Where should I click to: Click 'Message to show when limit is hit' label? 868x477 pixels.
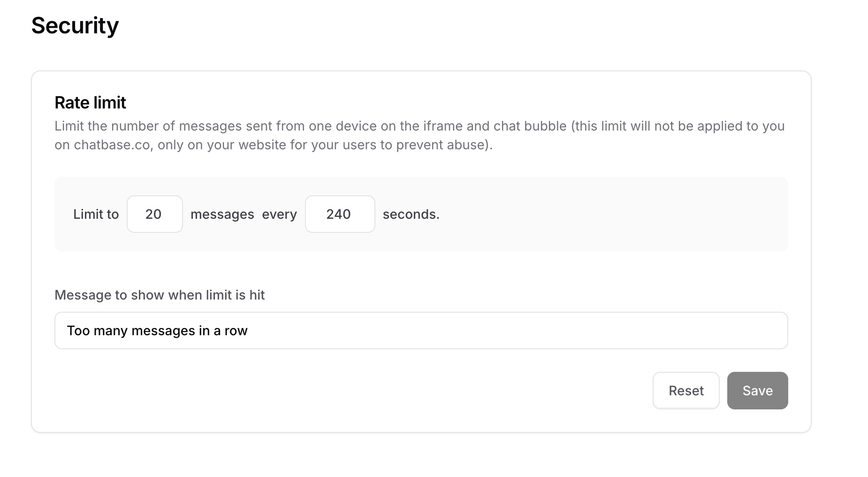[x=160, y=295]
